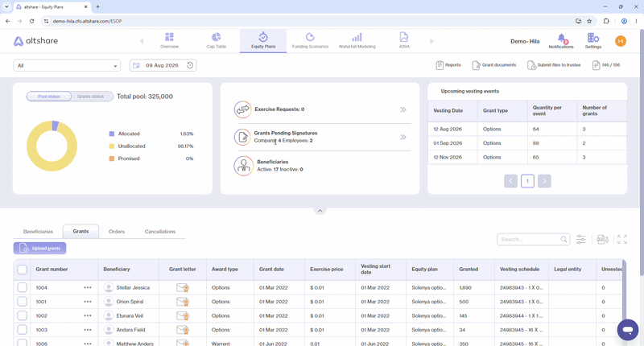Image resolution: width=644 pixels, height=346 pixels.
Task: Open the Reports button
Action: tap(448, 65)
